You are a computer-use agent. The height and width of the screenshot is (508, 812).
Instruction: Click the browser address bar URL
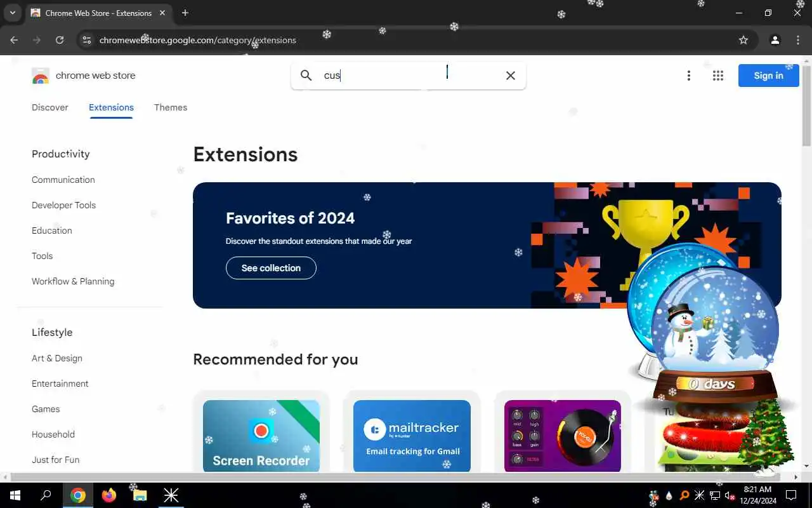point(198,40)
